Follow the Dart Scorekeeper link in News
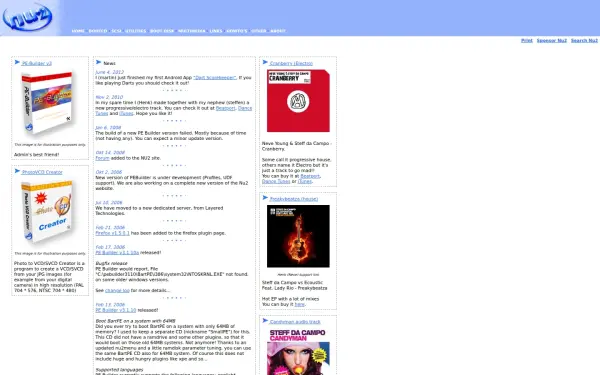600x375 pixels. (215, 78)
